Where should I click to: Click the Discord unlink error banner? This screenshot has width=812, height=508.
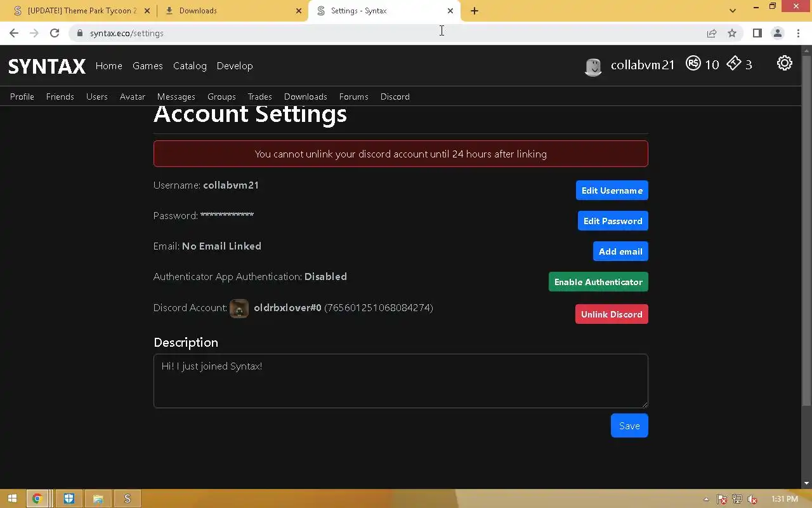pos(401,154)
